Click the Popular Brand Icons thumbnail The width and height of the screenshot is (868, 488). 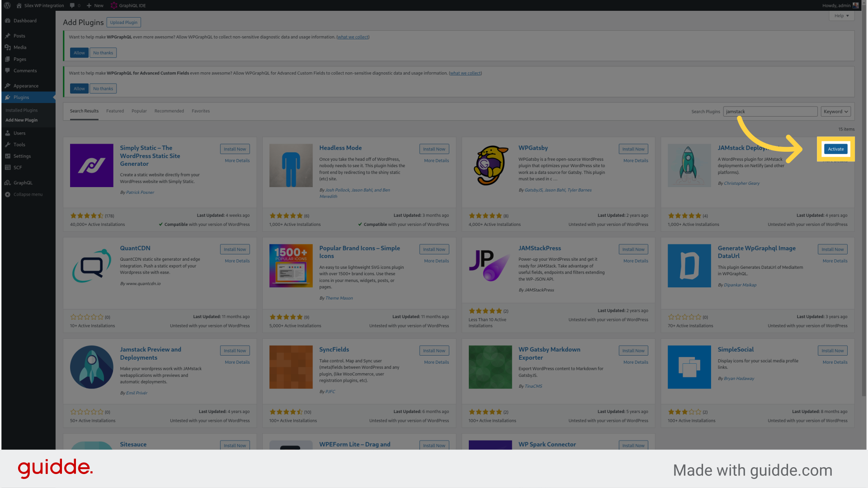click(291, 266)
